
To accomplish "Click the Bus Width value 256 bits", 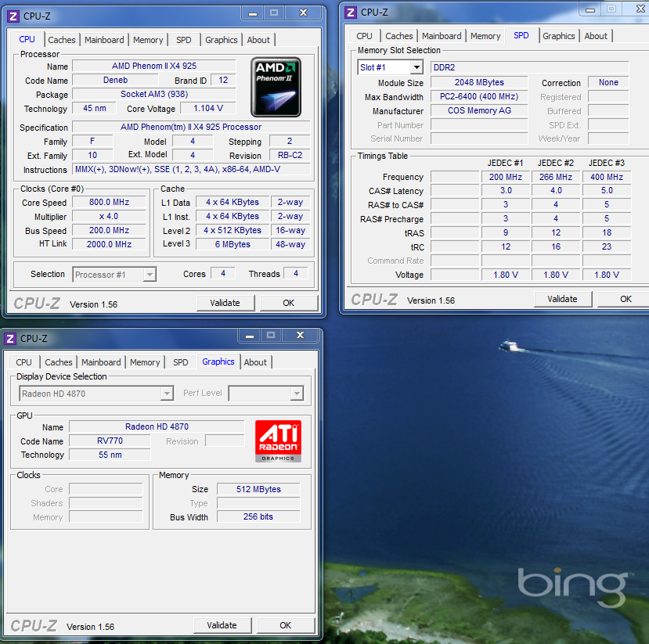I will coord(258,516).
